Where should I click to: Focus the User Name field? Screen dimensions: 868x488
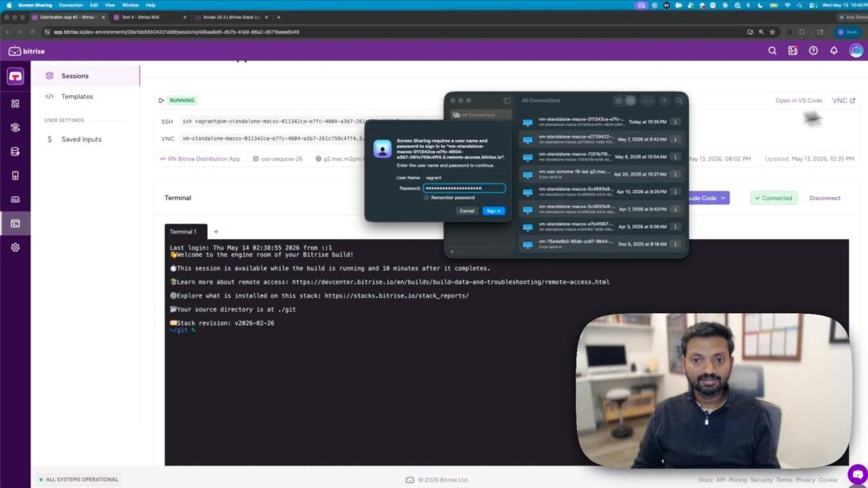click(x=465, y=178)
